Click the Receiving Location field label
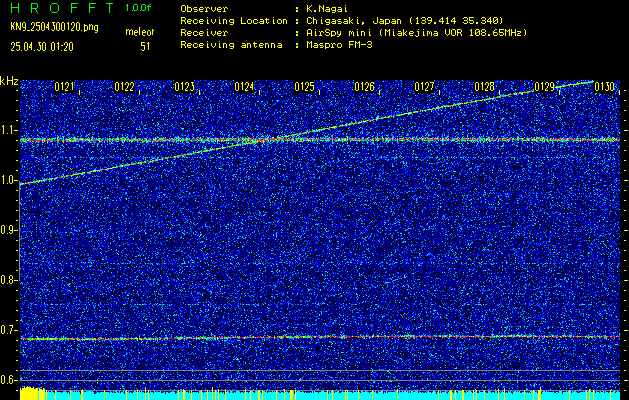 click(234, 21)
